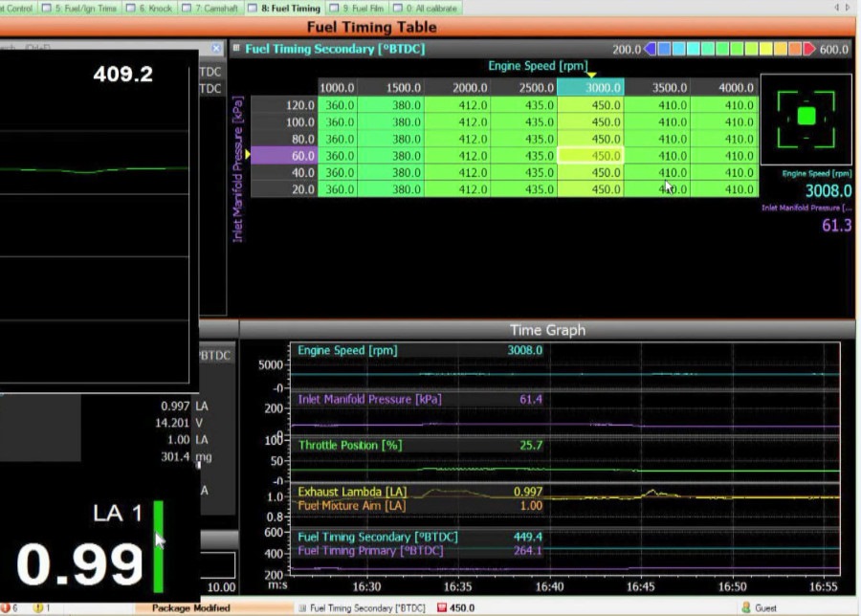Viewport: 861px width, 616px height.
Task: Click the Time Graph panel header
Action: (547, 330)
